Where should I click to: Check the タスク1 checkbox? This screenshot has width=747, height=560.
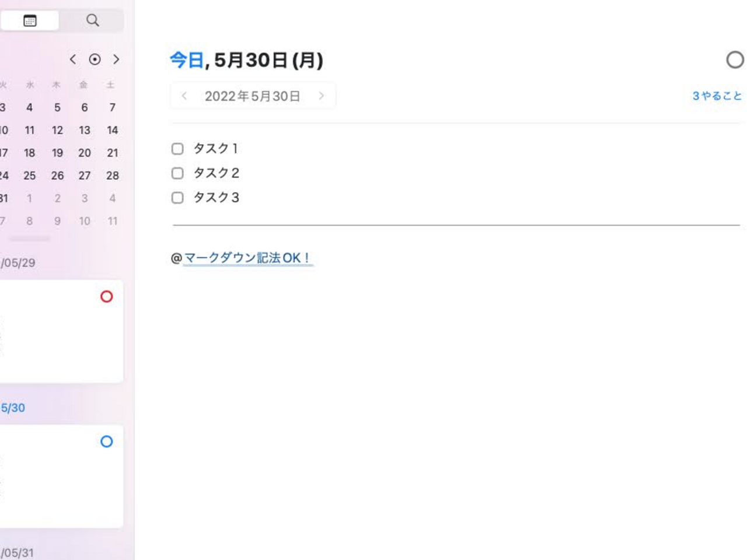(x=177, y=149)
